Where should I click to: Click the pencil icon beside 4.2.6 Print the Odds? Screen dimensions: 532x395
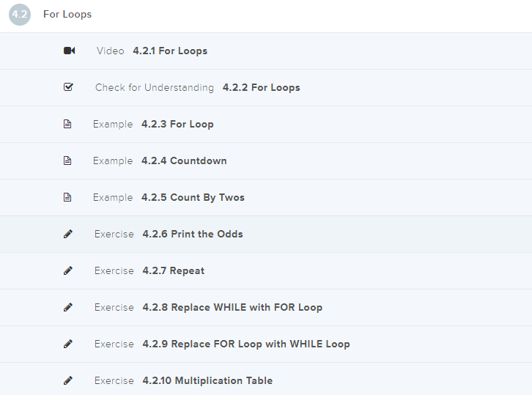click(x=68, y=234)
